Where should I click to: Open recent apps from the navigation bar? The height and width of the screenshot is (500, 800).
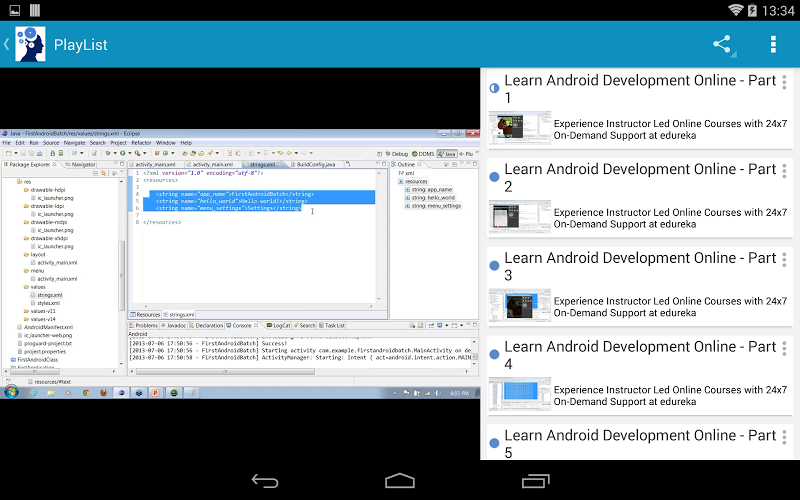[x=535, y=481]
